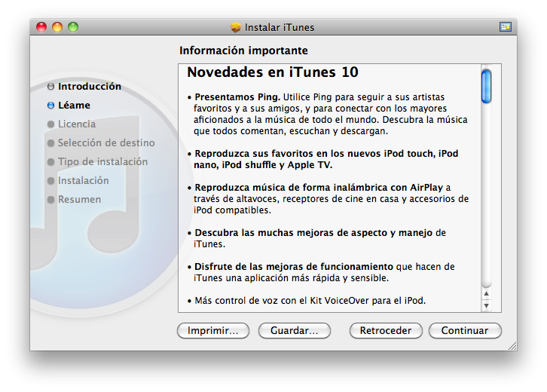The width and height of the screenshot is (547, 392).
Task: Select the Licencia step label
Action: (x=77, y=124)
